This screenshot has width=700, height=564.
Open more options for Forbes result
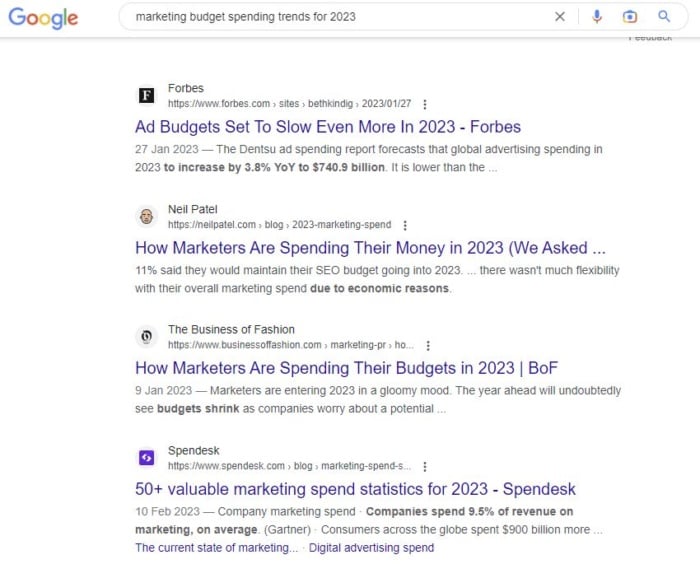(x=425, y=104)
